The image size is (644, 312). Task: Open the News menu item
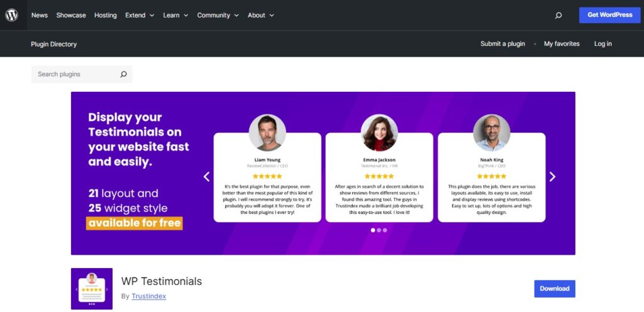40,15
